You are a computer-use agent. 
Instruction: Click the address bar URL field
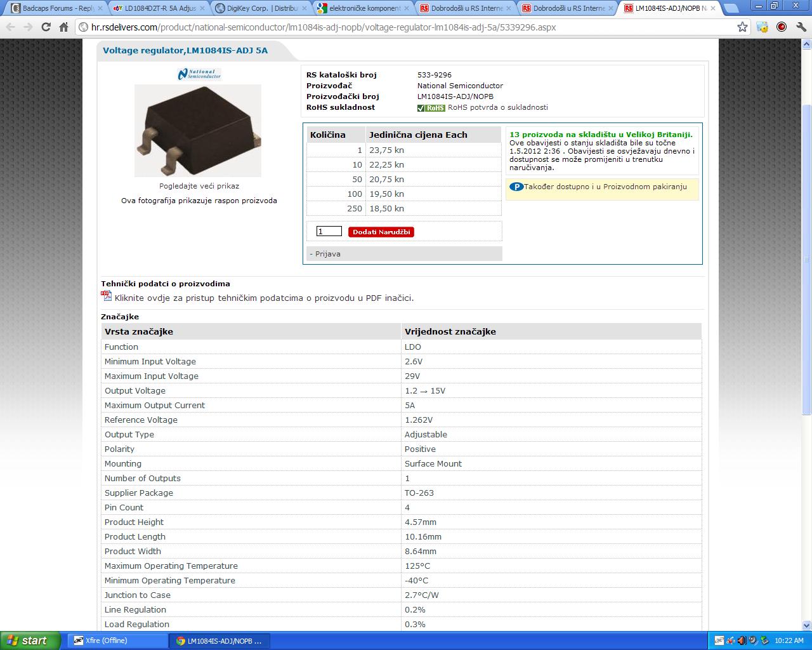406,27
